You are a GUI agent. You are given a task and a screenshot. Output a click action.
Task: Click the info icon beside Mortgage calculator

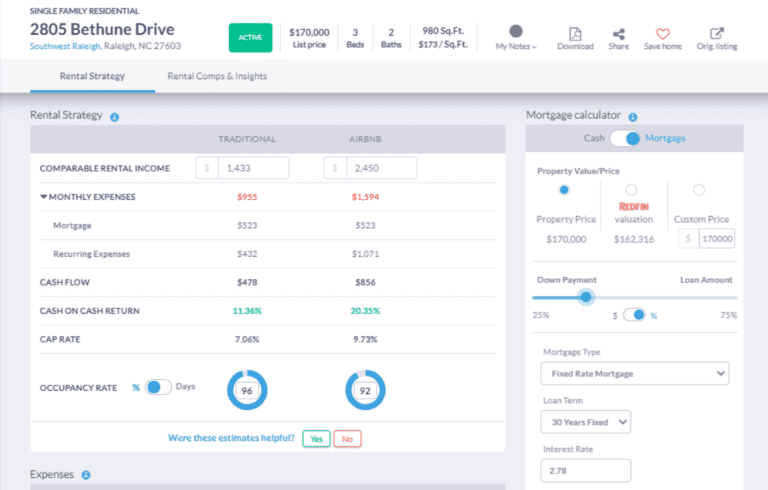pos(633,117)
